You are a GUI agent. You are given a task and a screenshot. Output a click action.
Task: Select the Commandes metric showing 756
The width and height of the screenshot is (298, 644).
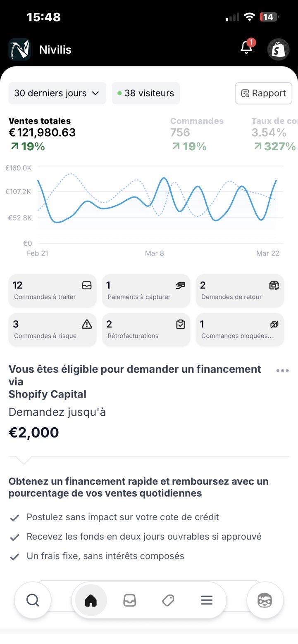tap(197, 133)
